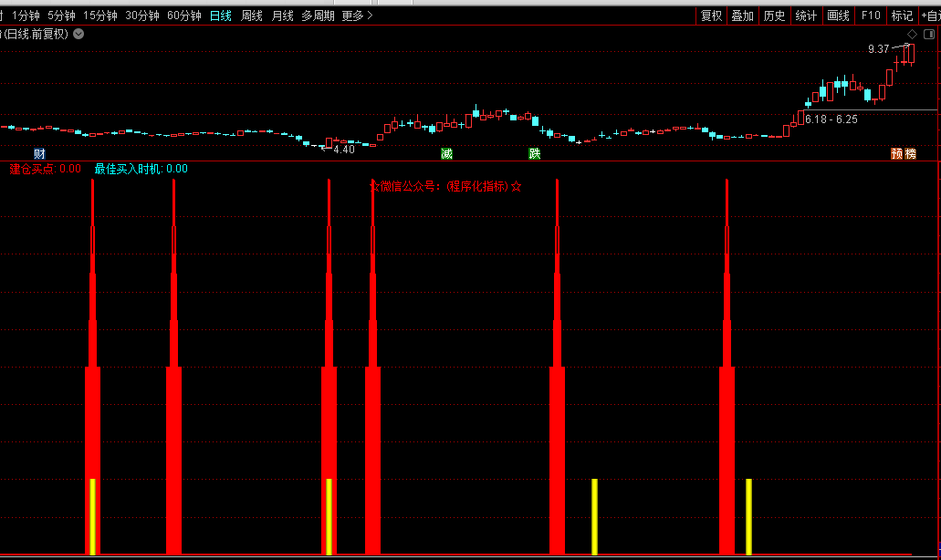Open the 画线 drawing tools
The height and width of the screenshot is (560, 941).
point(838,16)
